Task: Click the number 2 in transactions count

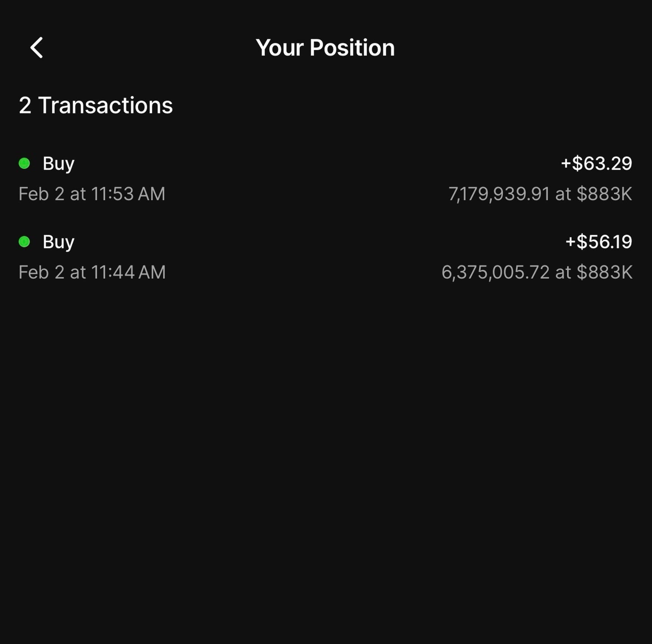Action: click(x=25, y=105)
